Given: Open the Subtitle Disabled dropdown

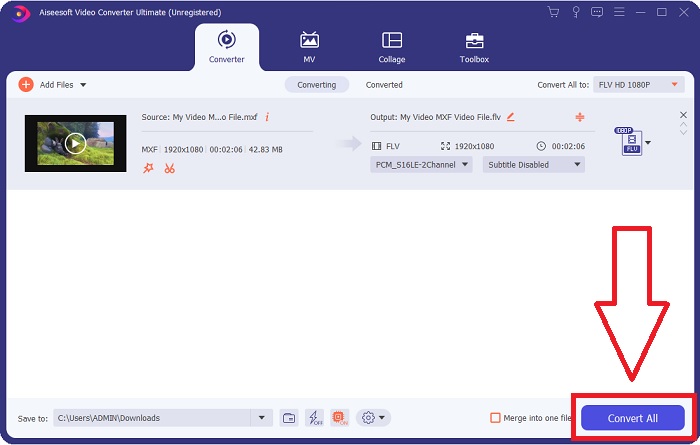Looking at the screenshot, I should (533, 165).
